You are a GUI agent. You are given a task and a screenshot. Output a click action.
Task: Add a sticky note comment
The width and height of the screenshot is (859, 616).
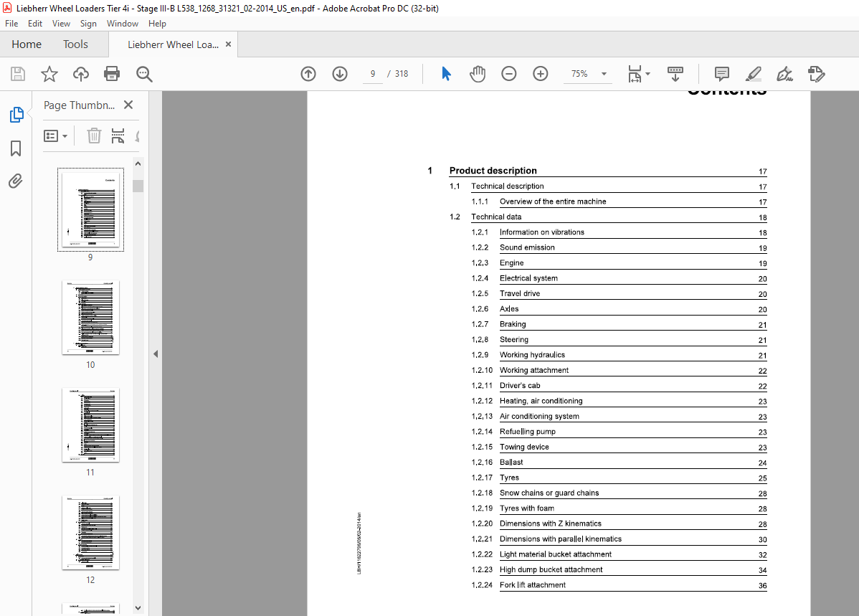[x=721, y=73]
